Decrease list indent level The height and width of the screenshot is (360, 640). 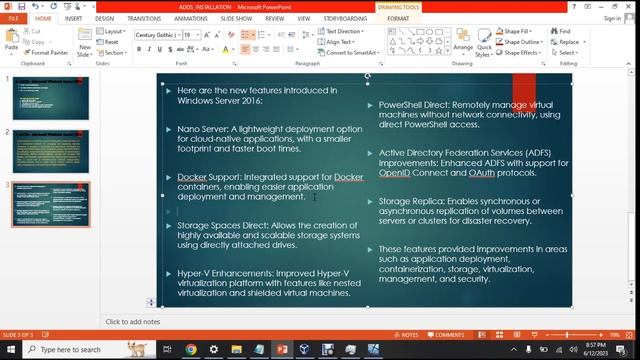[281, 35]
